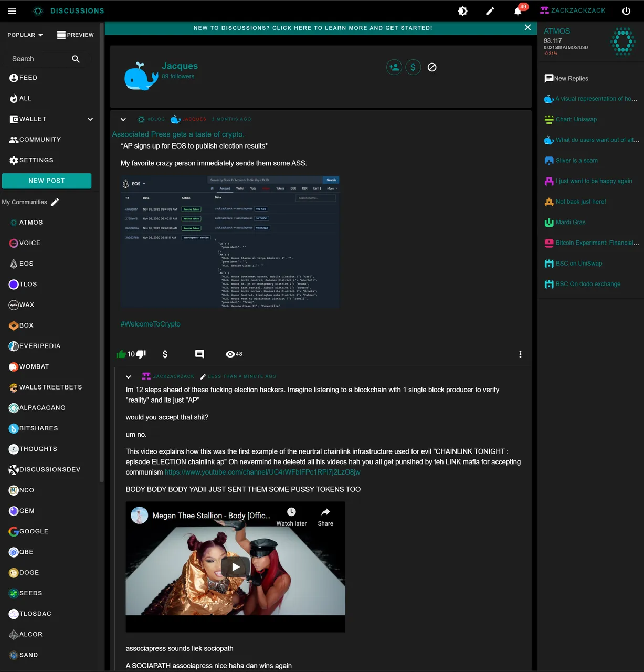Image resolution: width=644 pixels, height=672 pixels.
Task: Open Associated Press post title
Action: click(178, 134)
